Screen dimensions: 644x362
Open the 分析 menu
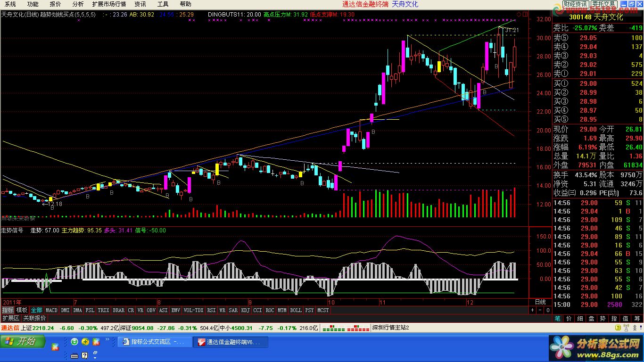(x=78, y=4)
